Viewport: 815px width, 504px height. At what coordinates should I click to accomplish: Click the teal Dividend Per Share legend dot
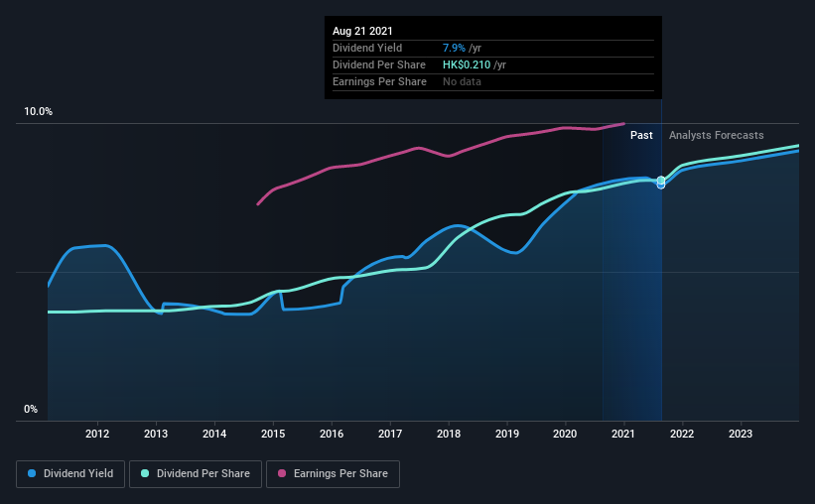145,473
